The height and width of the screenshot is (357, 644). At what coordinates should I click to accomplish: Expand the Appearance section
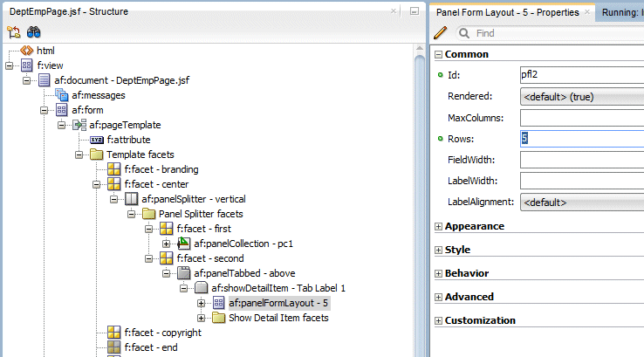click(x=439, y=226)
